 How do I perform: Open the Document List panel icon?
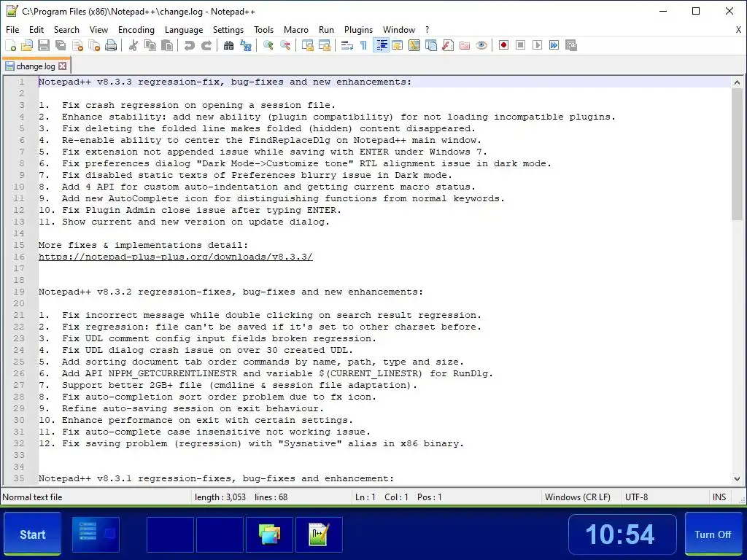point(431,45)
